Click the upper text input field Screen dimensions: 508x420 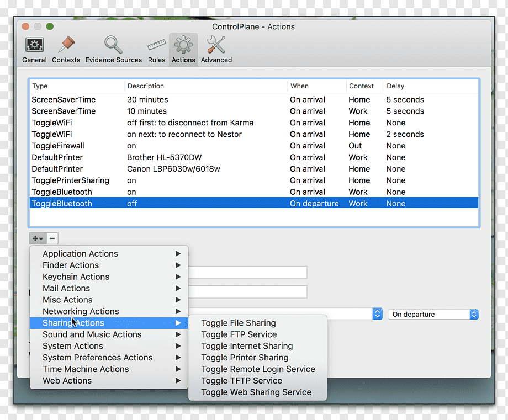coord(248,272)
